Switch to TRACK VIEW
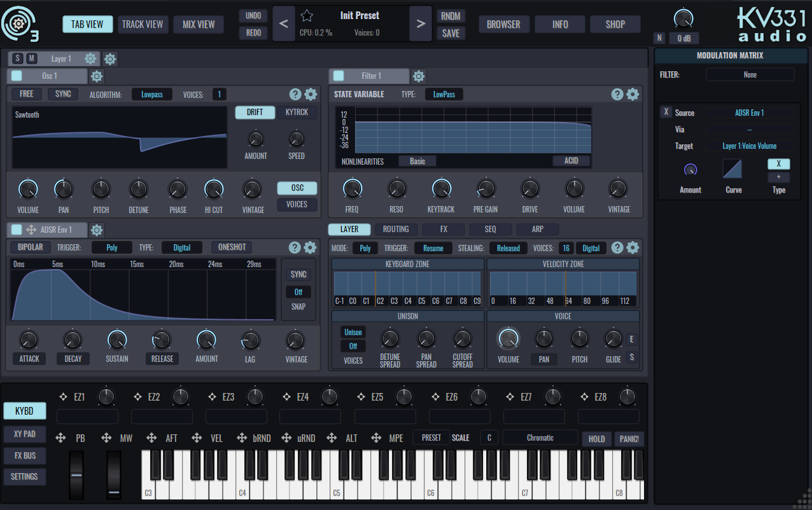This screenshot has height=510, width=812. pyautogui.click(x=143, y=24)
